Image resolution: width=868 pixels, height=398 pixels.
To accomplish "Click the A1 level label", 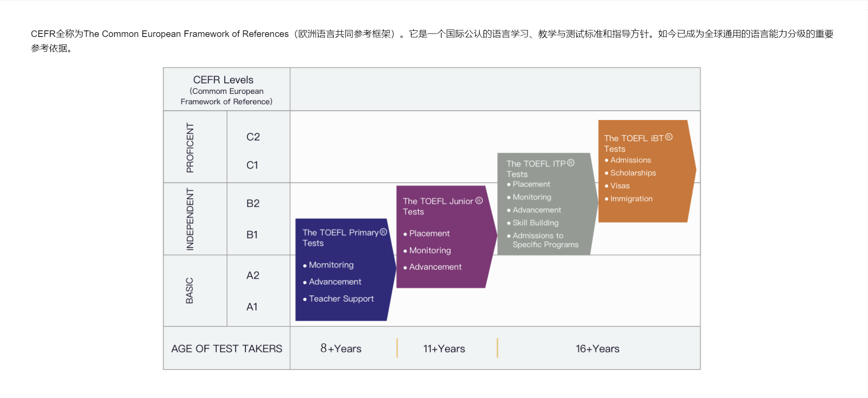I will pyautogui.click(x=252, y=307).
